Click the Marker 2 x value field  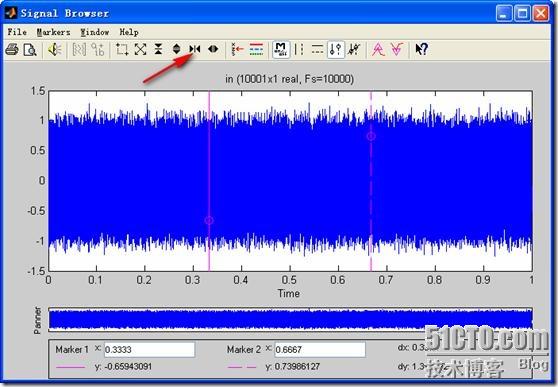320,350
